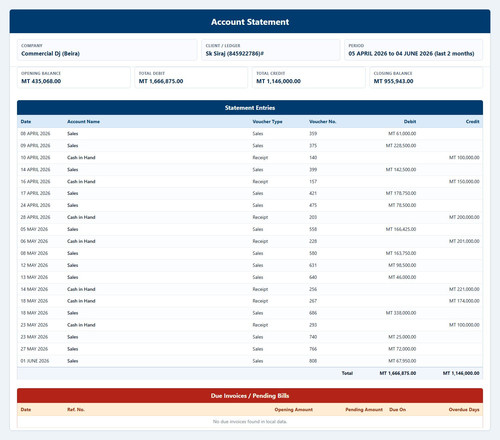Click date cell 05 MAY 2026
500x440 pixels.
click(34, 229)
